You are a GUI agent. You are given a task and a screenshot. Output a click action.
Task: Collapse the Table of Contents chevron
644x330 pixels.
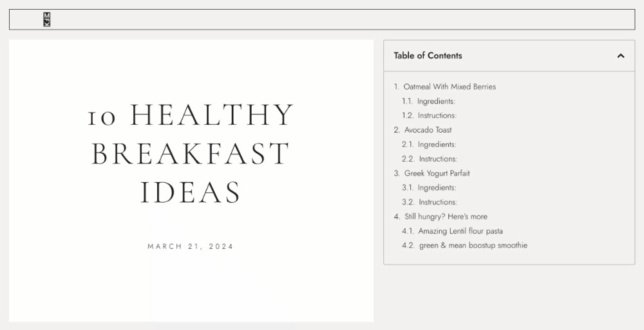point(621,56)
